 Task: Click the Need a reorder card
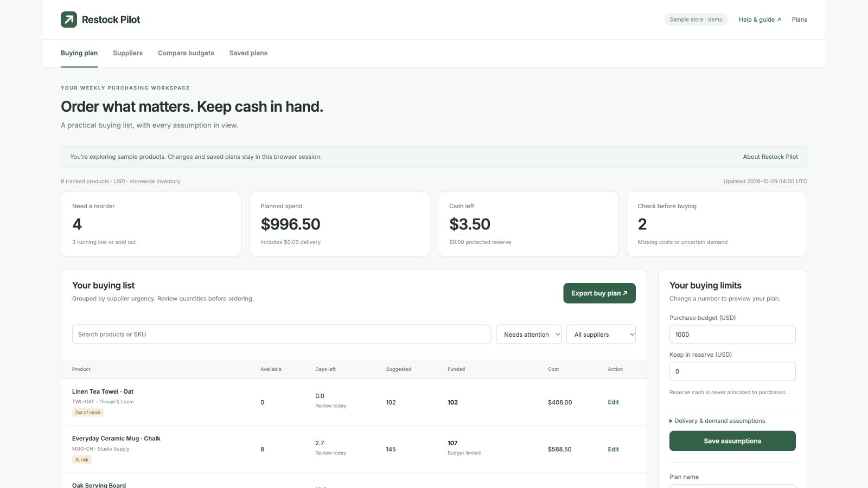coord(151,224)
